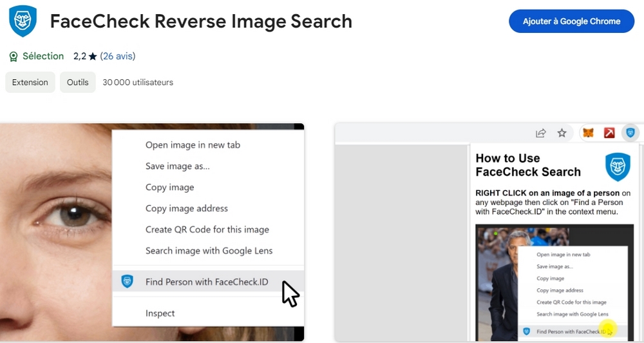Click the star rating icon
The image size is (644, 343).
(93, 57)
